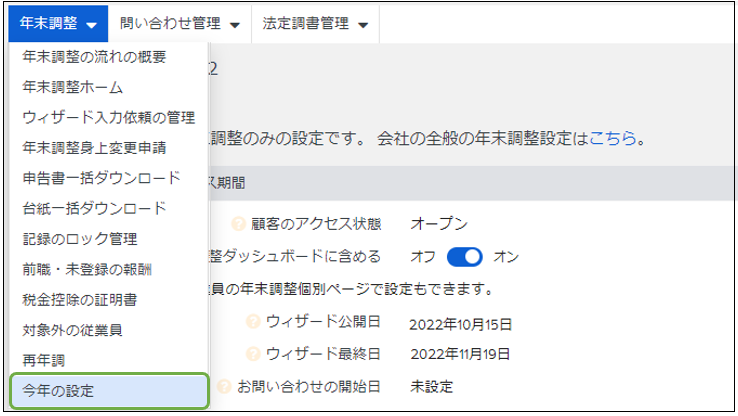Click 申告書一括ダウンロード in the menu
This screenshot has width=738, height=416.
pyautogui.click(x=101, y=178)
